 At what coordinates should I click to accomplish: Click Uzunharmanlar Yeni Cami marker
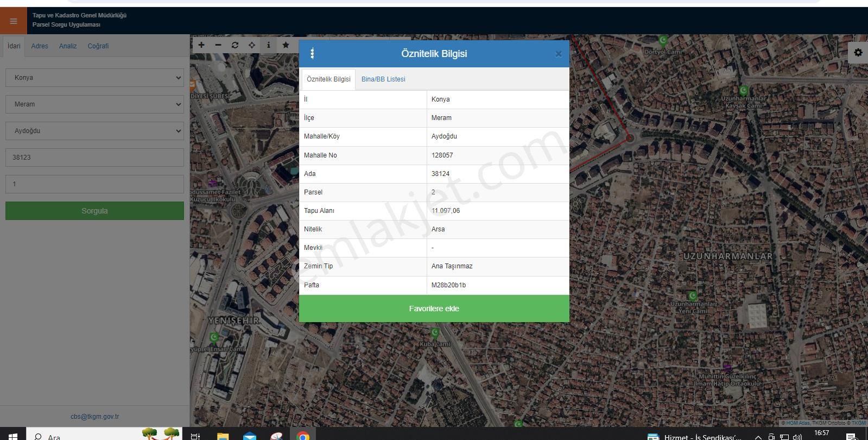pyautogui.click(x=693, y=296)
